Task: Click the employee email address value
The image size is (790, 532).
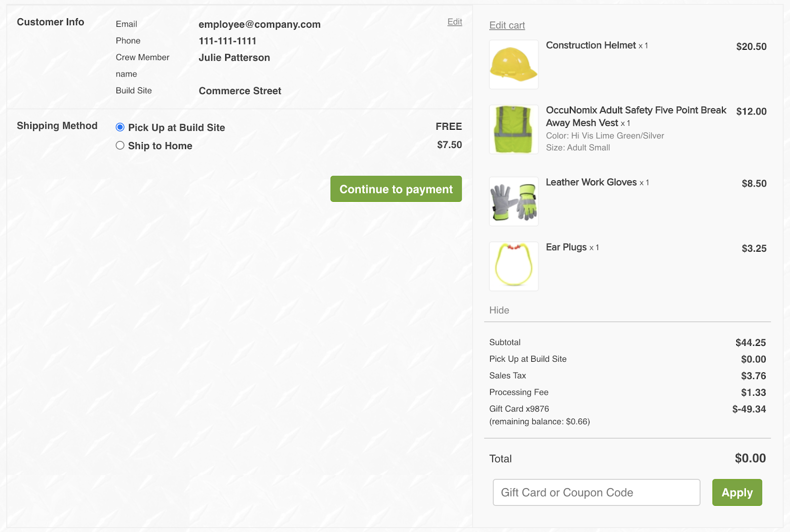Action: [260, 25]
